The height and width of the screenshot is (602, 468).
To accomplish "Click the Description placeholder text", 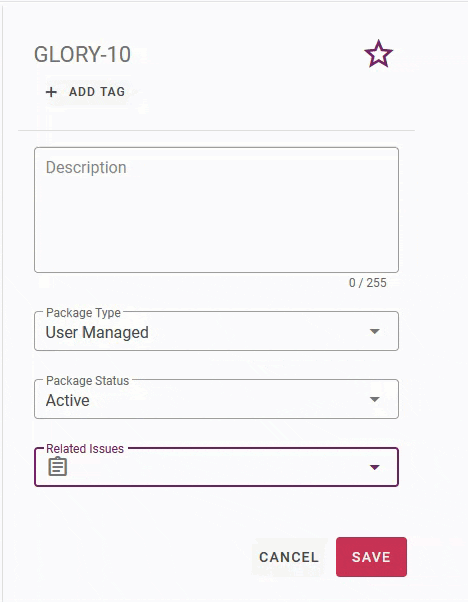I will coord(86,168).
